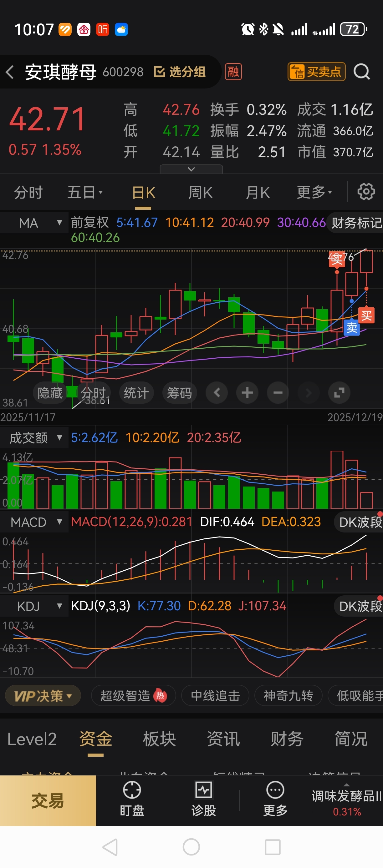Show the 筹码 chip distribution
The image size is (383, 868).
pyautogui.click(x=179, y=392)
